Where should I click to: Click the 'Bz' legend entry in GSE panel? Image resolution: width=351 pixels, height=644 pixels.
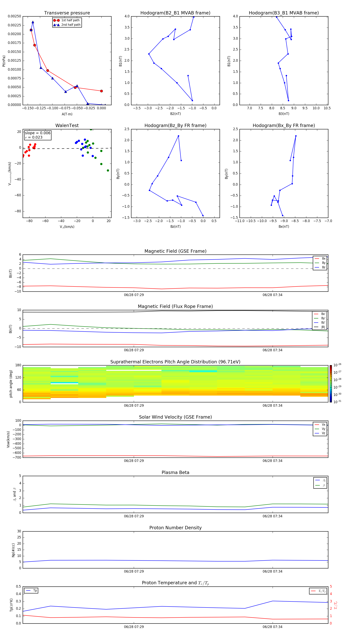click(x=320, y=267)
